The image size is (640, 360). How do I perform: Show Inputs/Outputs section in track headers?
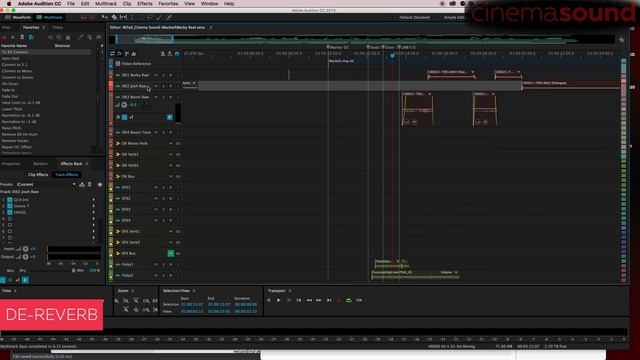[x=112, y=53]
